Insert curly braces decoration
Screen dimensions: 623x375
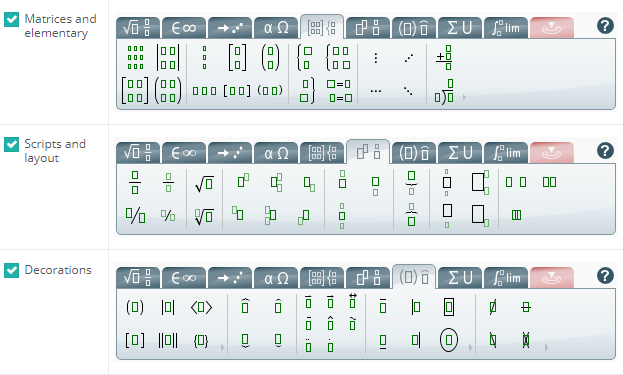[201, 340]
